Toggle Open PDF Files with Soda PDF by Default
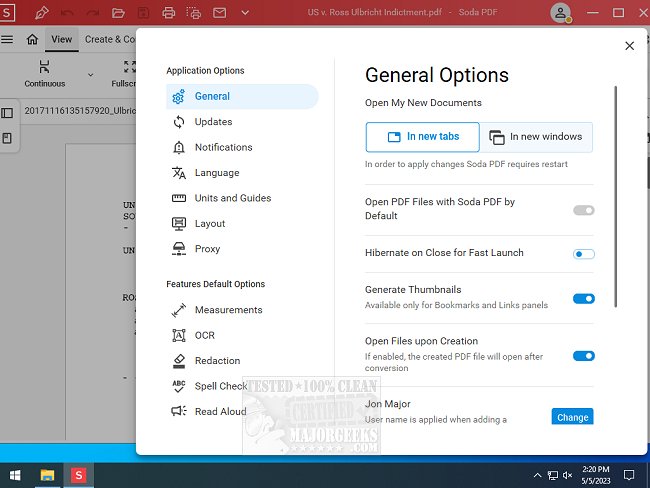 tap(584, 210)
